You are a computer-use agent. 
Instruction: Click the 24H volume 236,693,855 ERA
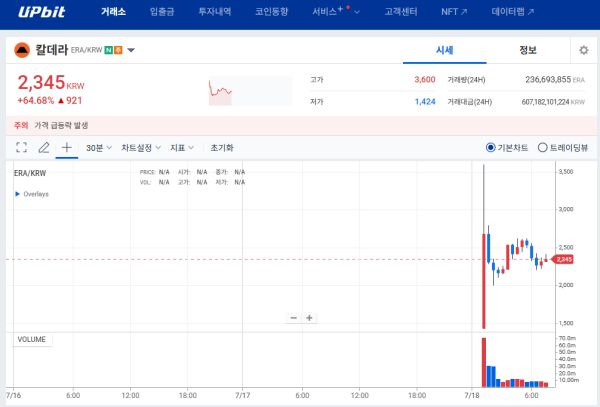[x=554, y=80]
